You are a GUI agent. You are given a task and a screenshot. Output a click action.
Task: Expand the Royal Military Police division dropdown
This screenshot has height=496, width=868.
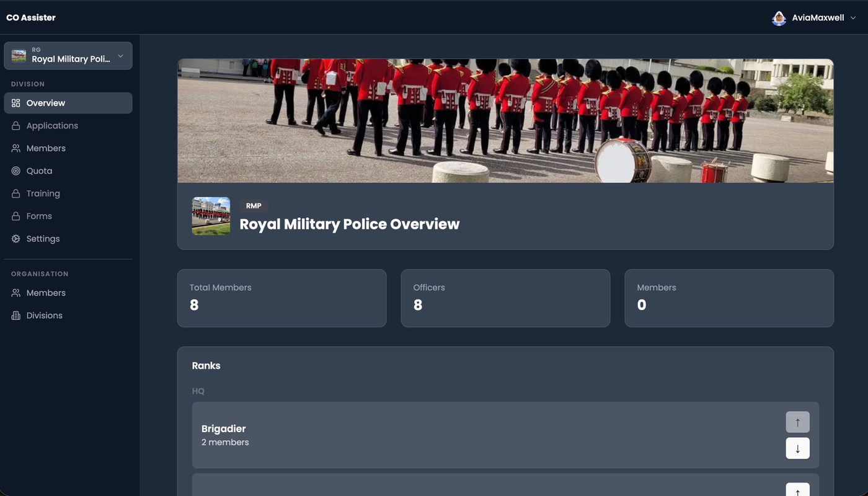(x=68, y=56)
